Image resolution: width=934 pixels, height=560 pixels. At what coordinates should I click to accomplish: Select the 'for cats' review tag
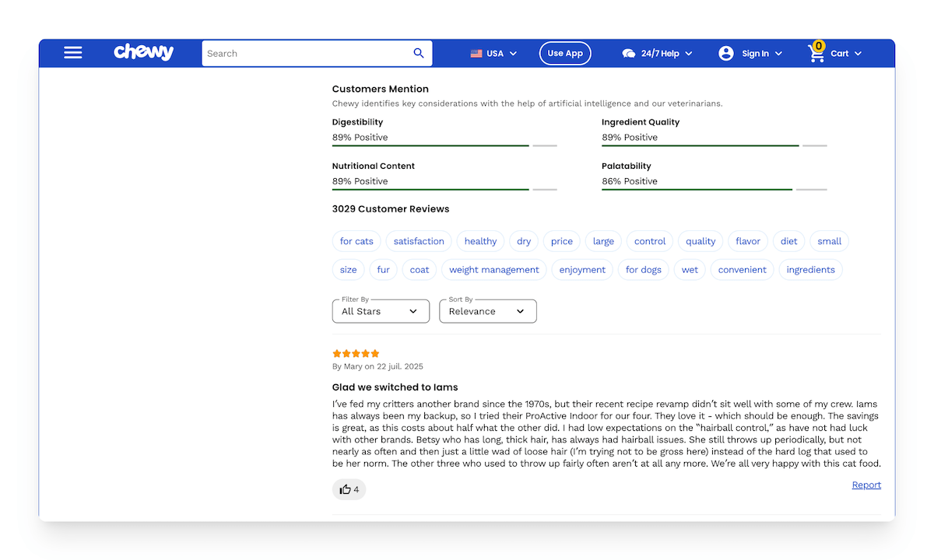tap(356, 241)
